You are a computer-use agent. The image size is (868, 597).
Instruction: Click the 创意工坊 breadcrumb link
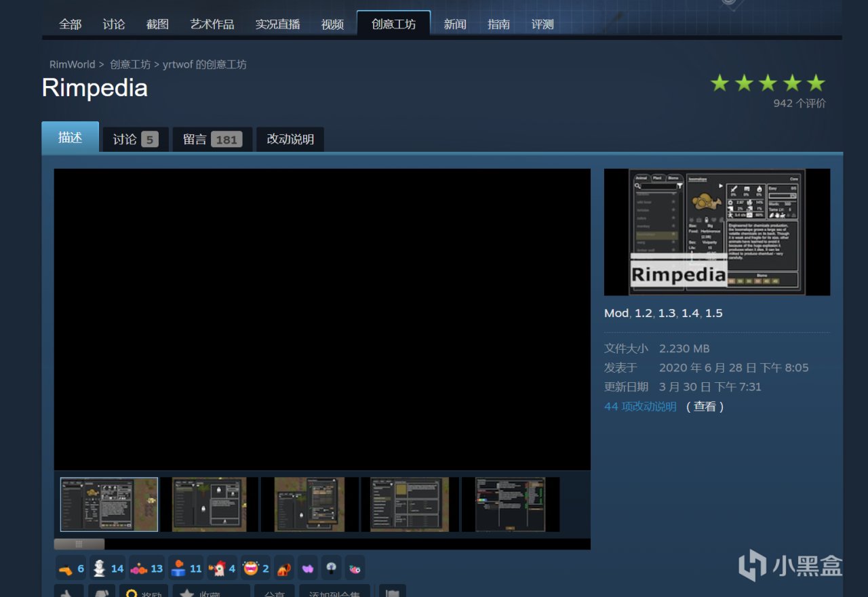(130, 64)
